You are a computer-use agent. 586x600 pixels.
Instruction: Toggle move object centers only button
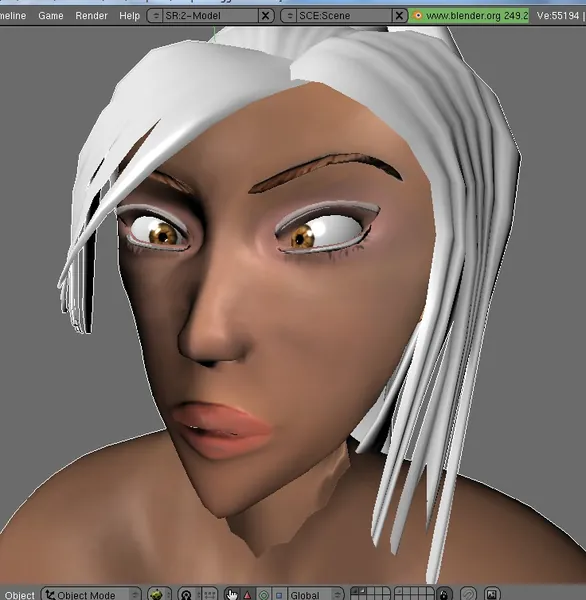[209, 595]
